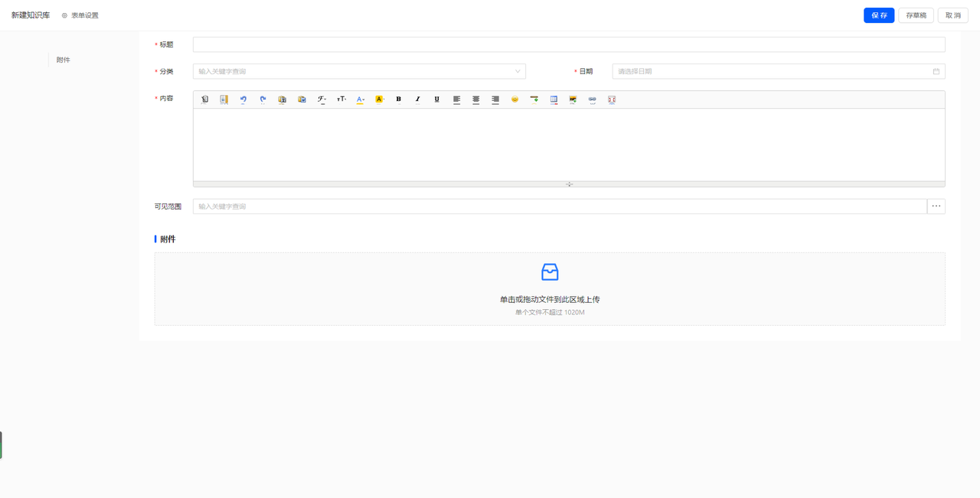Toggle italic formatting

click(417, 99)
